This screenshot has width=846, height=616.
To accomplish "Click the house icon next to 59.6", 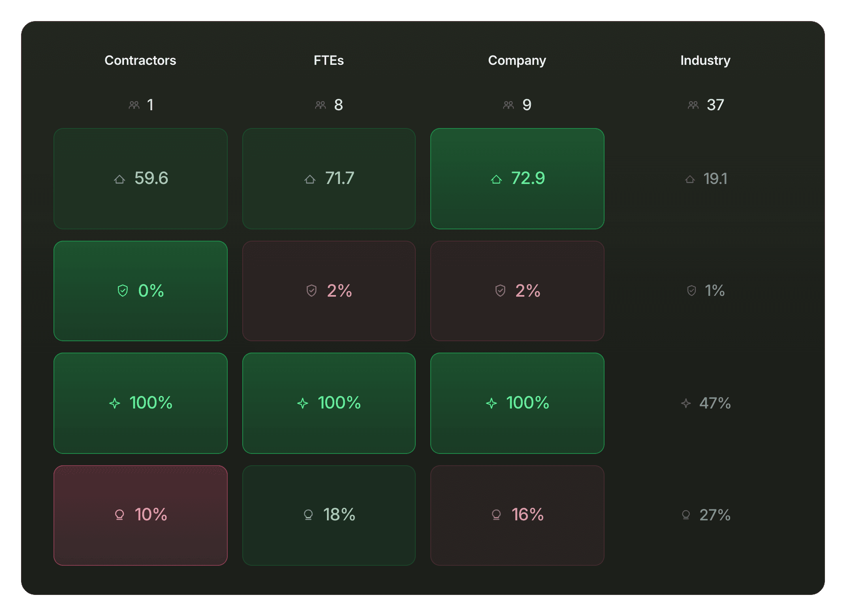I will pyautogui.click(x=120, y=179).
